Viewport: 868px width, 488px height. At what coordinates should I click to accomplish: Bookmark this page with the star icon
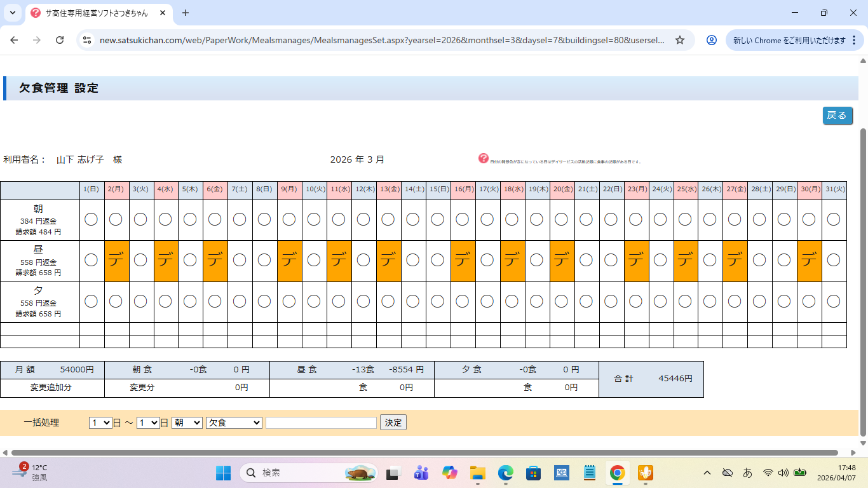click(680, 40)
